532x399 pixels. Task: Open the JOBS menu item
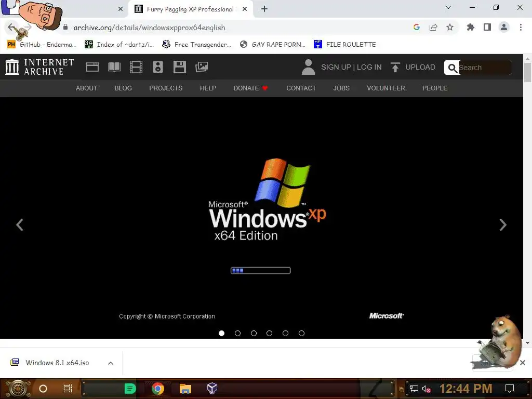tap(341, 88)
